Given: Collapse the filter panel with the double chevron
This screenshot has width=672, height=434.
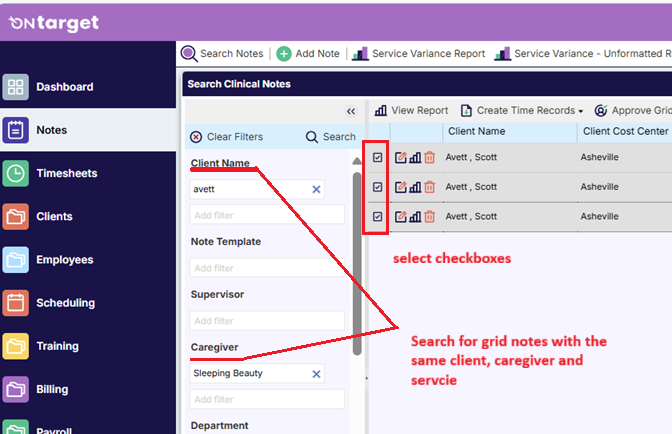Looking at the screenshot, I should click(351, 111).
